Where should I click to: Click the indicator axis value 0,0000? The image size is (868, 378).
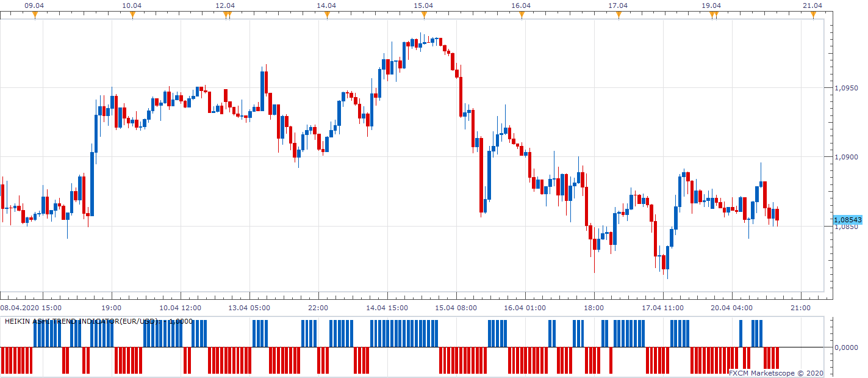846,347
